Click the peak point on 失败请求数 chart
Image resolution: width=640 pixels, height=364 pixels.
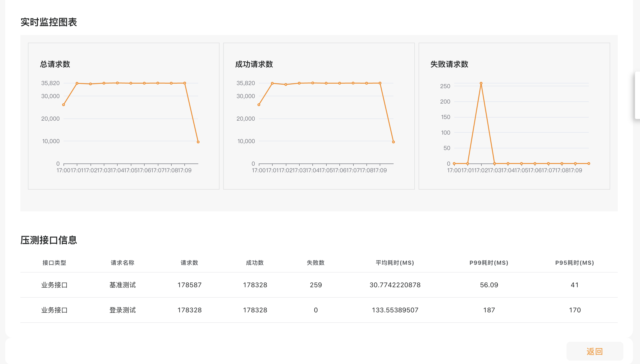(481, 83)
